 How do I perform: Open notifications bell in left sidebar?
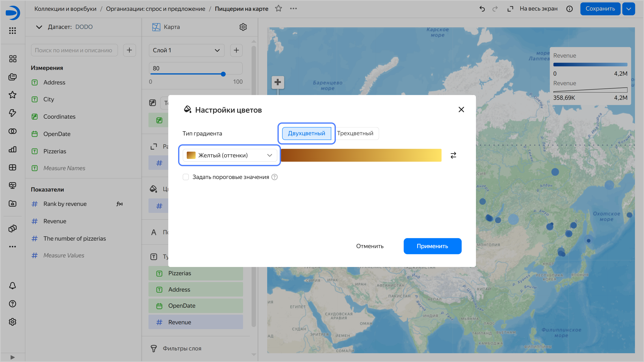(12, 286)
